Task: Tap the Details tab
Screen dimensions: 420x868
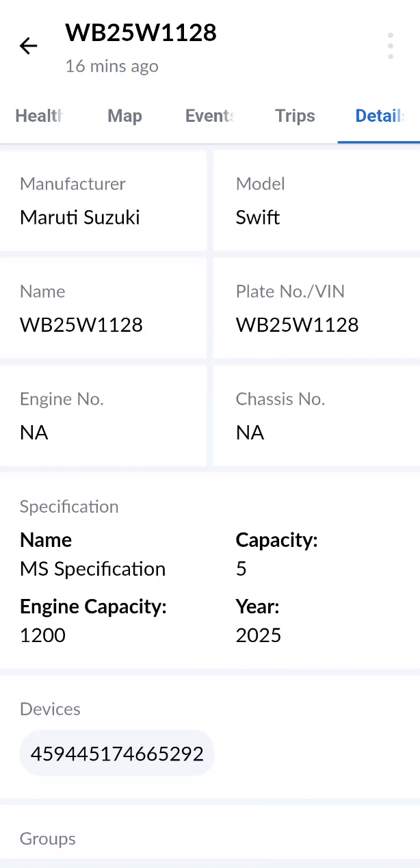Action: pyautogui.click(x=378, y=116)
